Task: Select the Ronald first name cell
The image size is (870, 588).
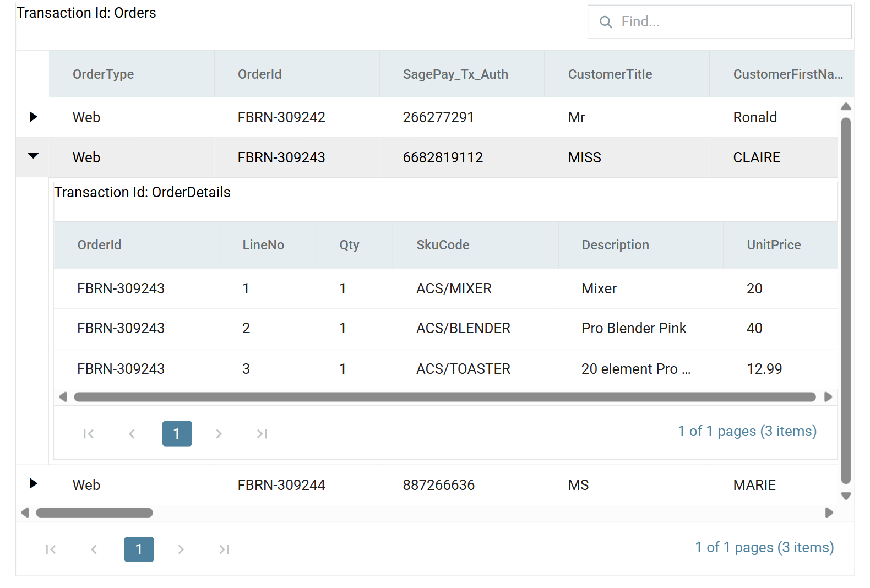Action: (774, 117)
